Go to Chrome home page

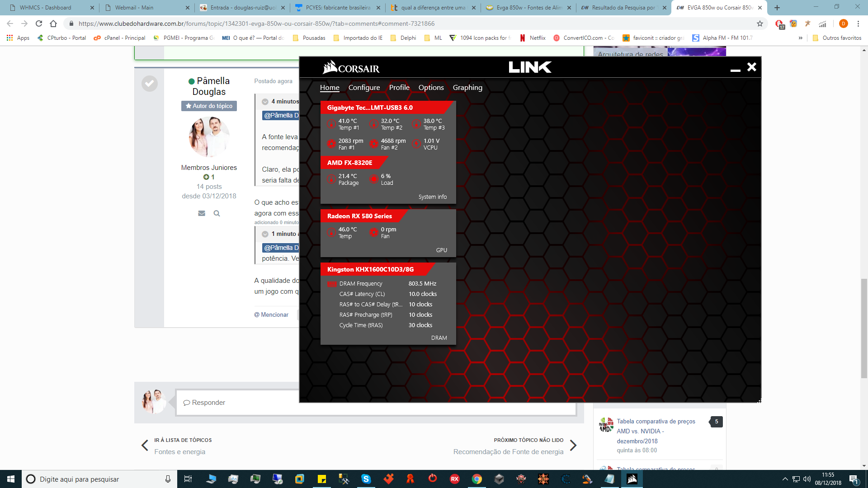53,23
